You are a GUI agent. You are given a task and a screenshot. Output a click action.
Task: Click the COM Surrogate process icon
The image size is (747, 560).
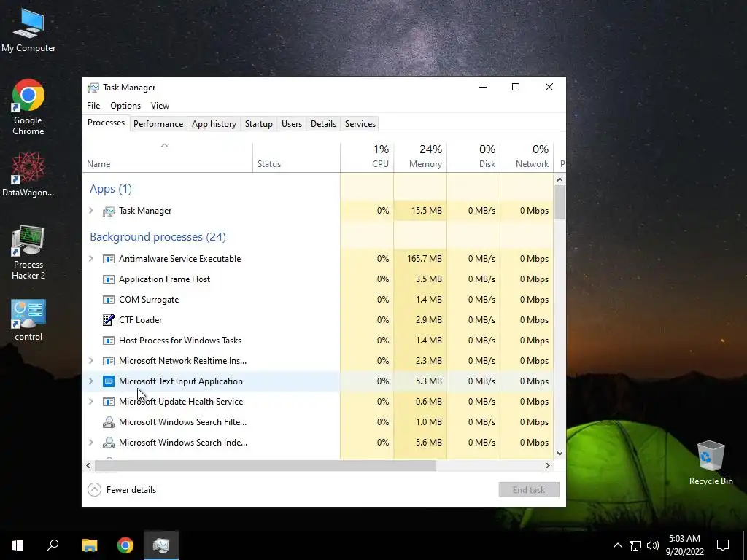[109, 300]
